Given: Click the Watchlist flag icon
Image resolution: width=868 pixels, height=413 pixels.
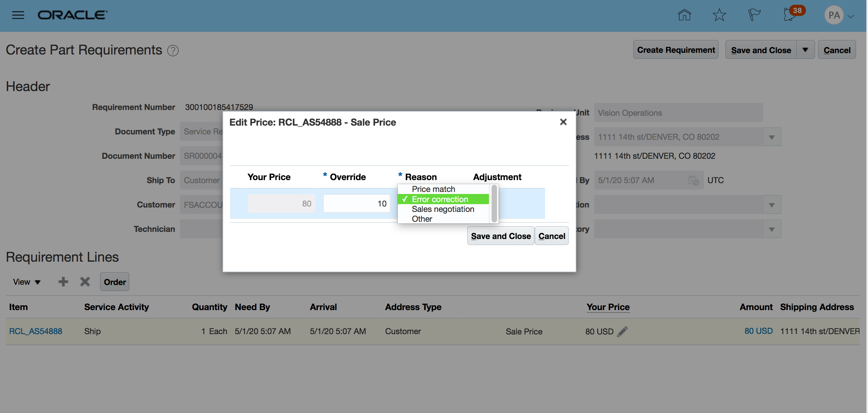Looking at the screenshot, I should click(754, 15).
